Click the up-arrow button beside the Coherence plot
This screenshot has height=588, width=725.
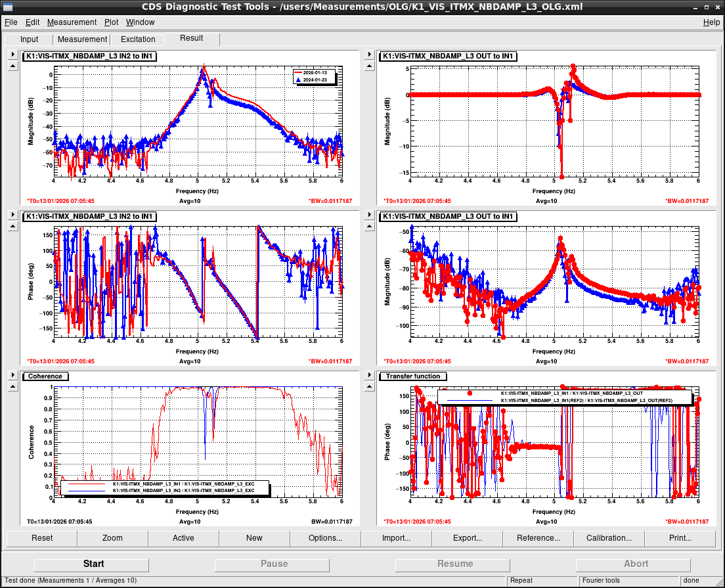click(12, 386)
